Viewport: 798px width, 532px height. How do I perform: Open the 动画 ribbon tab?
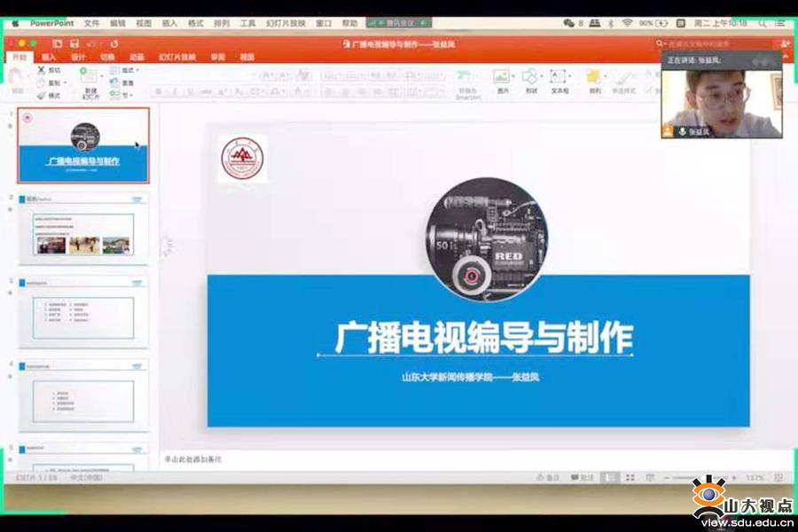[x=137, y=57]
